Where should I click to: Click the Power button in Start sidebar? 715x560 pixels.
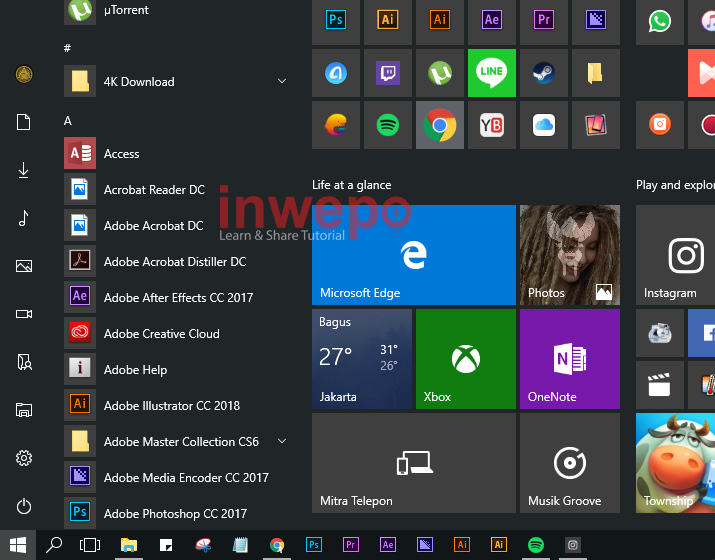tap(24, 507)
